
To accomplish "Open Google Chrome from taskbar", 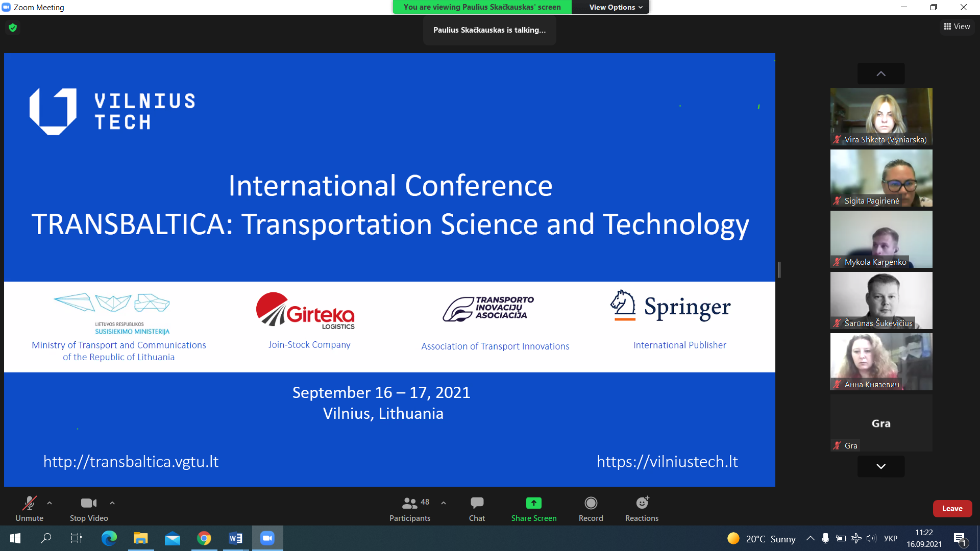I will pos(204,538).
